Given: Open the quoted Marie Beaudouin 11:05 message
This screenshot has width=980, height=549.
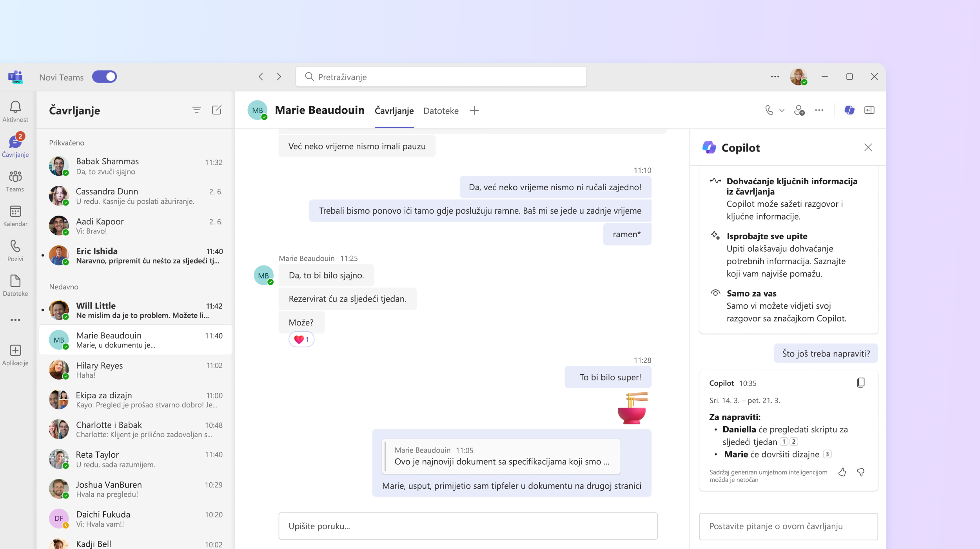Looking at the screenshot, I should pyautogui.click(x=501, y=456).
